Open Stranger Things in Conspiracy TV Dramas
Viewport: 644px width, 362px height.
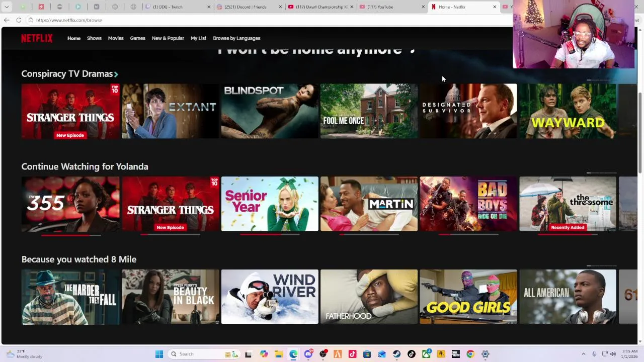click(70, 111)
